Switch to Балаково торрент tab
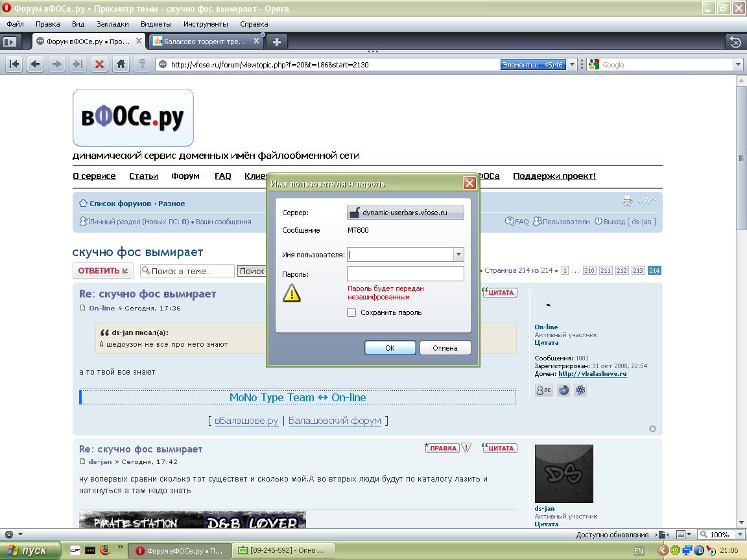The height and width of the screenshot is (560, 747). pos(205,41)
